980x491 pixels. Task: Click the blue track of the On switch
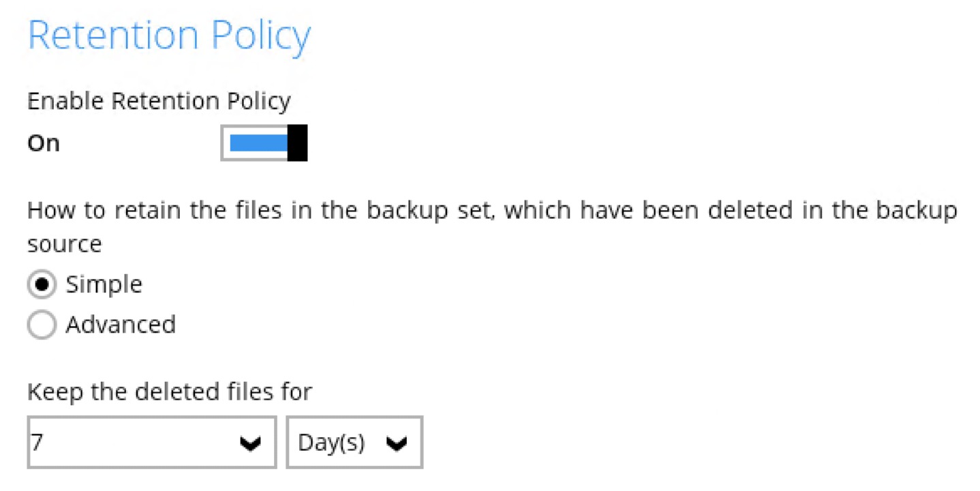click(x=259, y=143)
